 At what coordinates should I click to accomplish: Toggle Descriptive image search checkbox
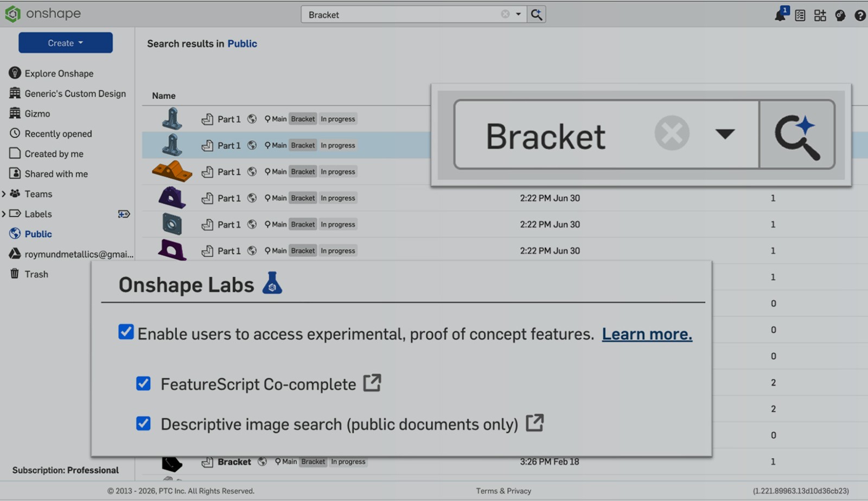(x=143, y=423)
